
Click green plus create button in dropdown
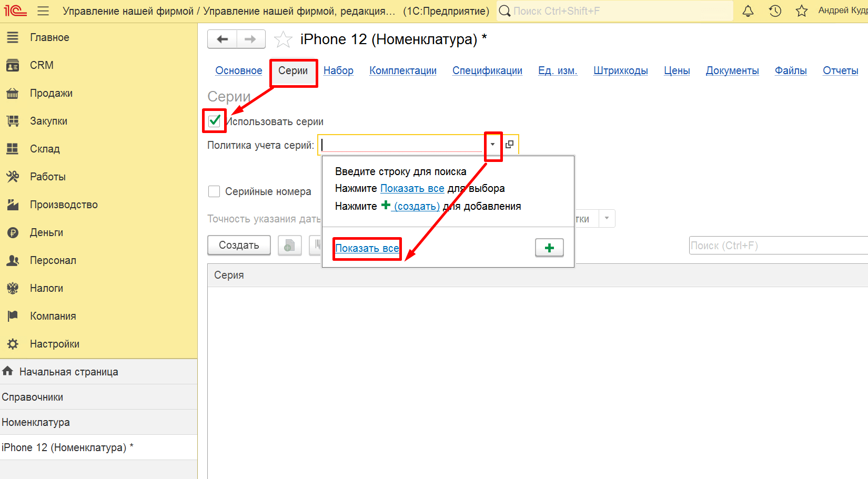(549, 248)
